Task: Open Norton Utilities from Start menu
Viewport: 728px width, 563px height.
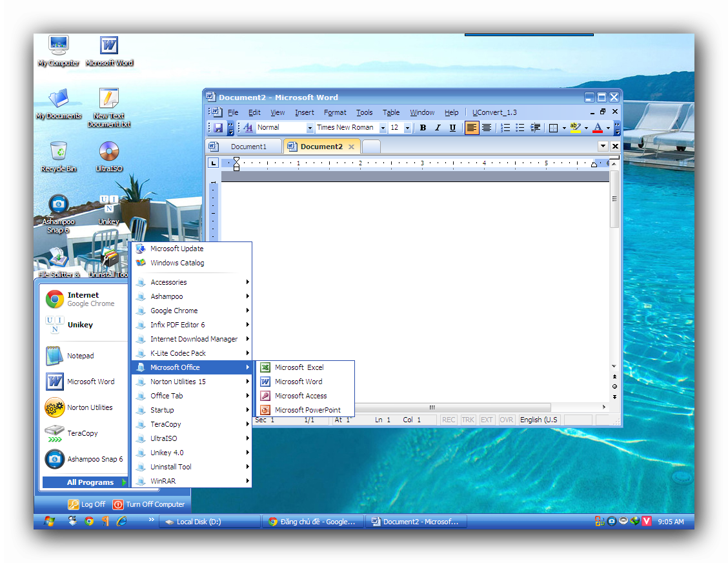Action: pos(84,407)
